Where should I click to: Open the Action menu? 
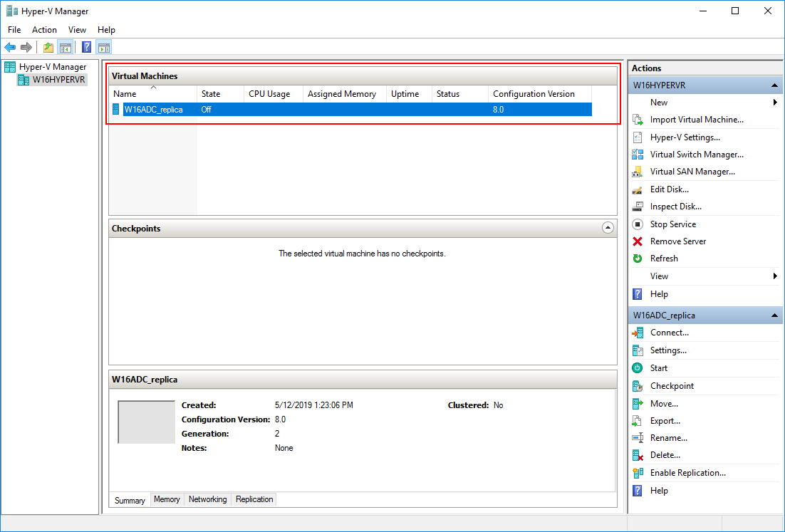[x=45, y=29]
